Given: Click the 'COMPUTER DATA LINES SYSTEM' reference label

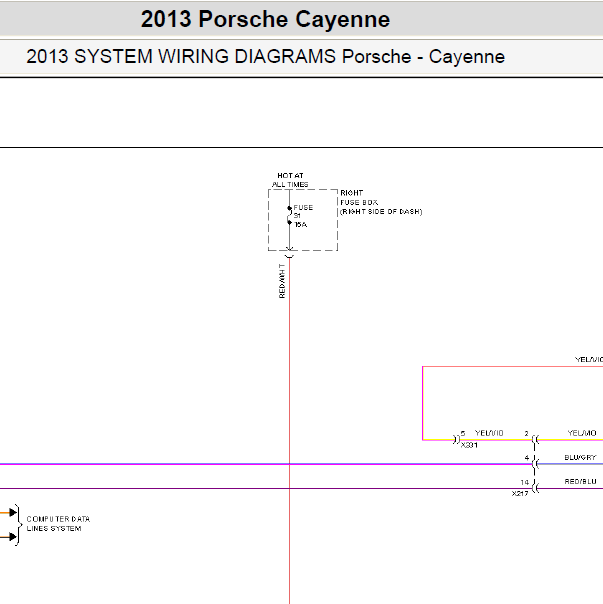Looking at the screenshot, I should click(x=58, y=524).
